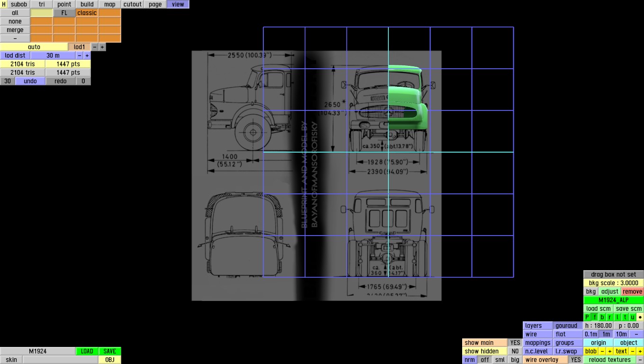Screen dimensions: 644x364
Task: Select the 10m grid size
Action: (621, 334)
